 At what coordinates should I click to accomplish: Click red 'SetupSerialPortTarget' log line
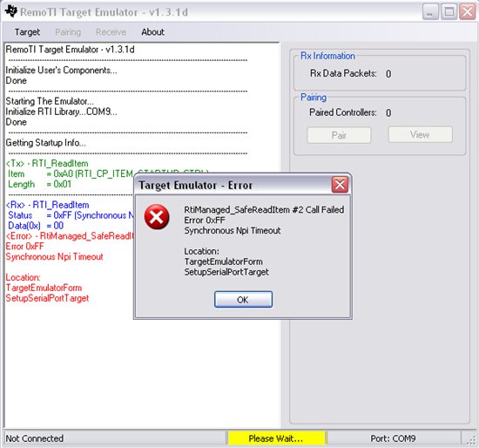click(47, 298)
